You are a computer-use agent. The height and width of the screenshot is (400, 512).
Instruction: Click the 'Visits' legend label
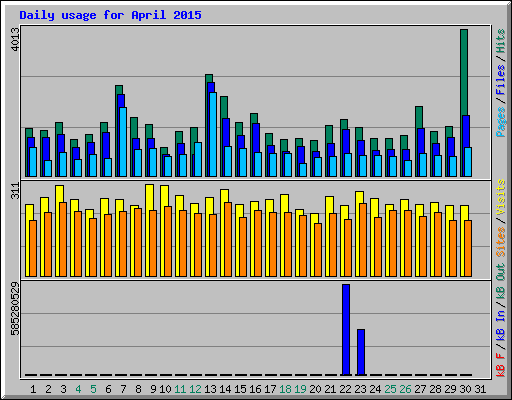[501, 198]
